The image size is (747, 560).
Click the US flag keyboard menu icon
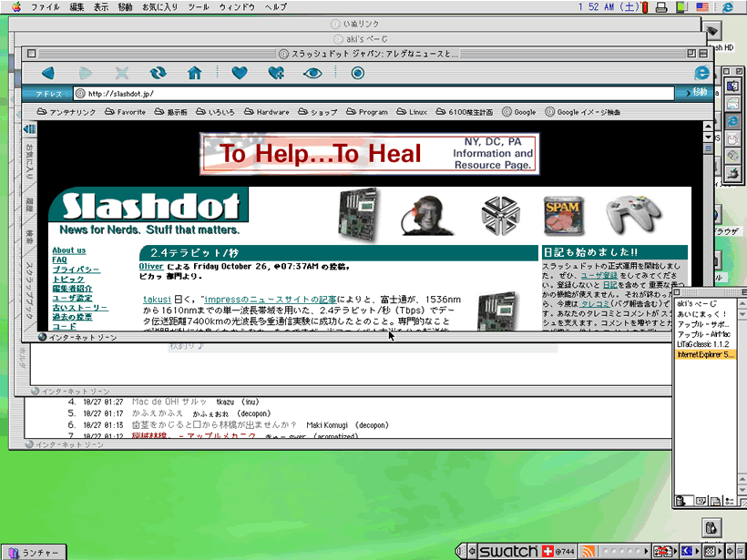(701, 6)
